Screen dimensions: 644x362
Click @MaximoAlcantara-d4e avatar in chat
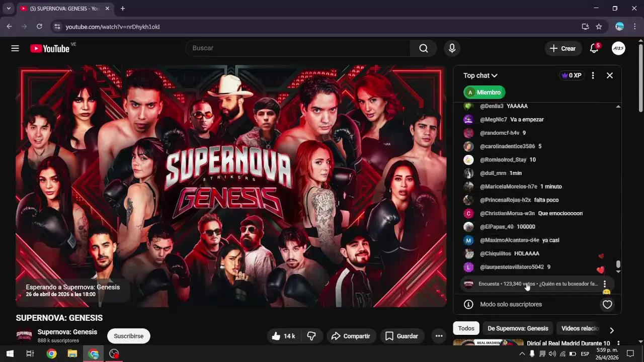click(x=468, y=240)
